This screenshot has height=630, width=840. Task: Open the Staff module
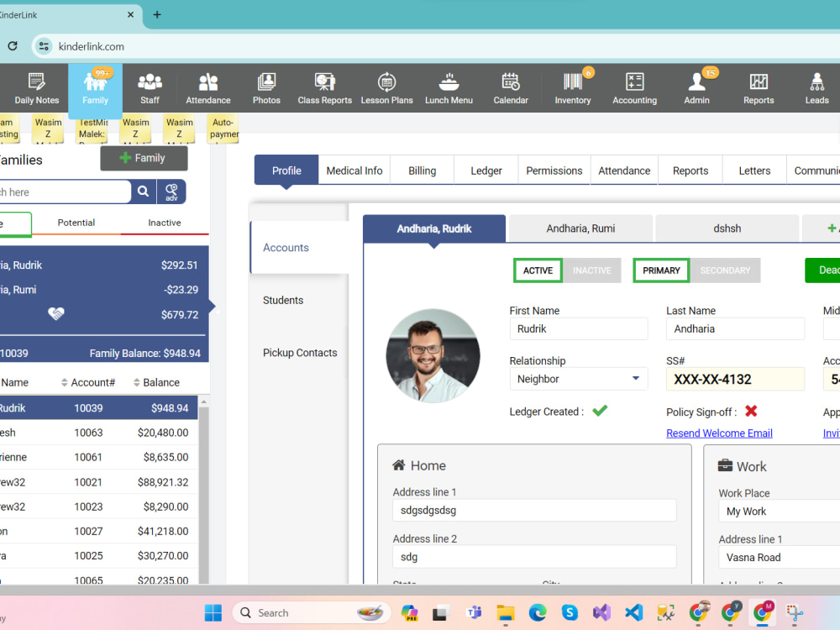coord(150,88)
